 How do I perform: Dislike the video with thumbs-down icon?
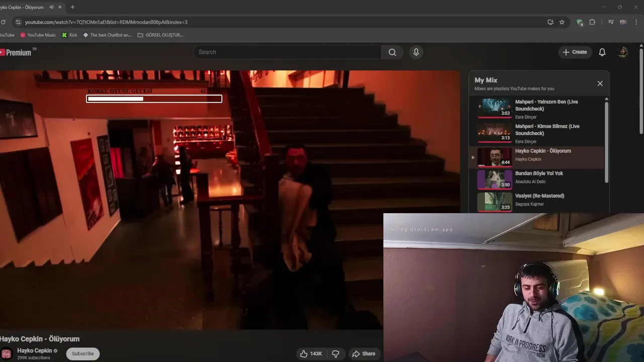(336, 354)
